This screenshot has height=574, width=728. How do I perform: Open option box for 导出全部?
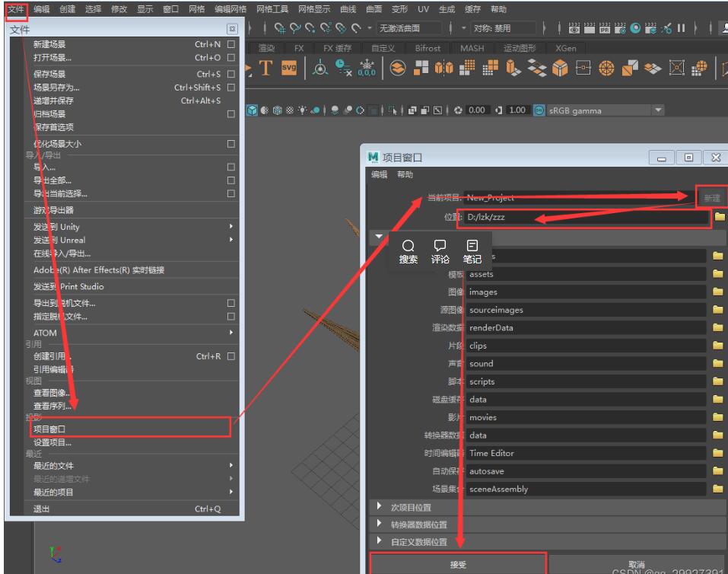(230, 180)
